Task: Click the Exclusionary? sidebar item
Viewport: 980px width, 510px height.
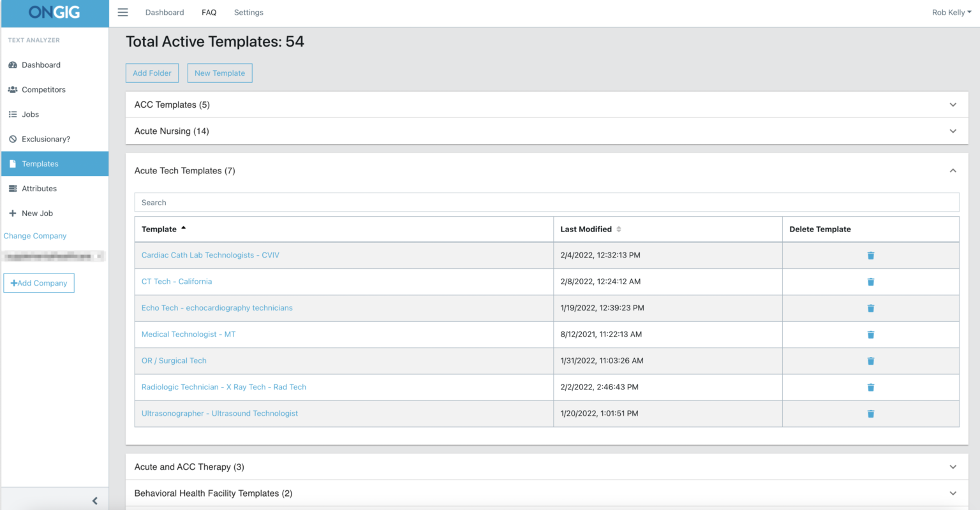Action: pyautogui.click(x=43, y=138)
